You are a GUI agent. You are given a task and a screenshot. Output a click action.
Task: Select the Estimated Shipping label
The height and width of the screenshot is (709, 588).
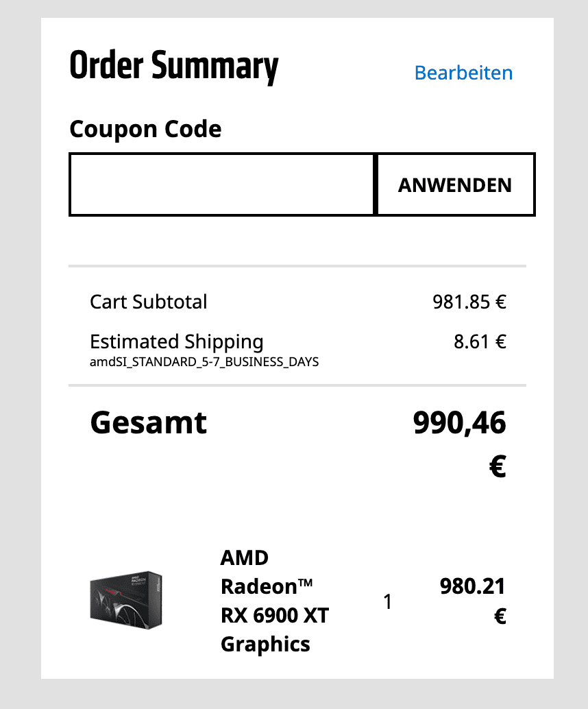176,342
